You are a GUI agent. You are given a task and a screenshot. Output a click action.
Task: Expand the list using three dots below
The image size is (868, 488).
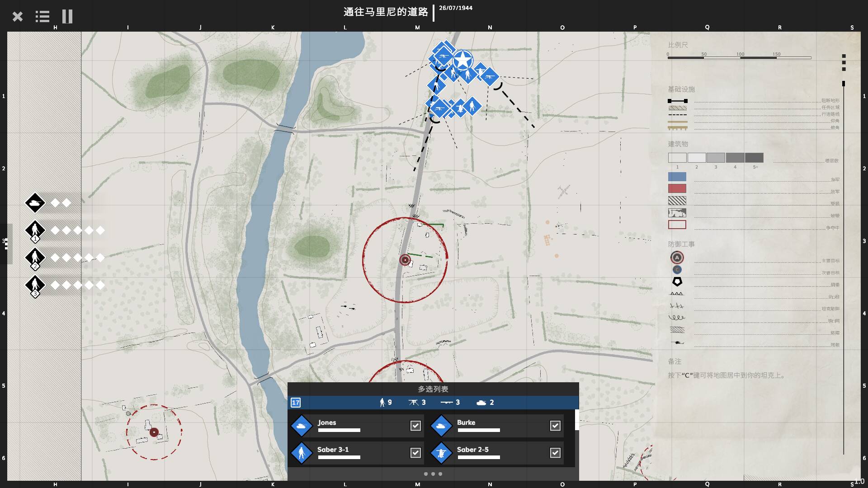point(433,474)
